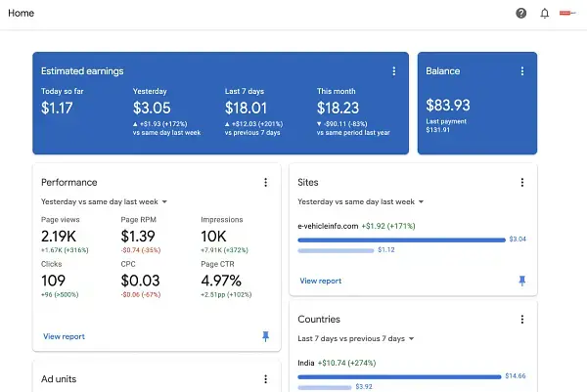Toggle the pin on Performance card

pos(265,336)
